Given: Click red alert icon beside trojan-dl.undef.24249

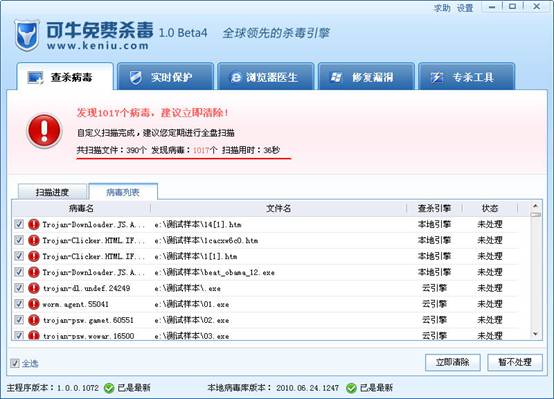Looking at the screenshot, I should (x=34, y=288).
